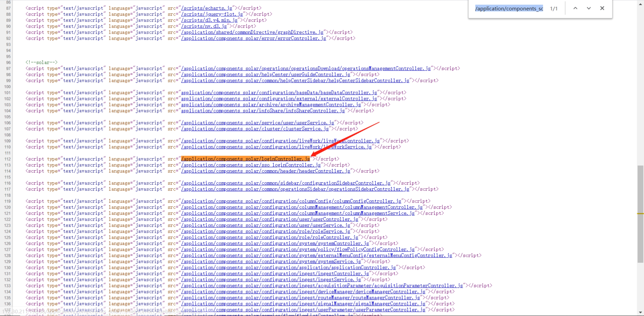Viewport: 644px width, 316px height.
Task: Open the errorController.js link
Action: coord(253,38)
